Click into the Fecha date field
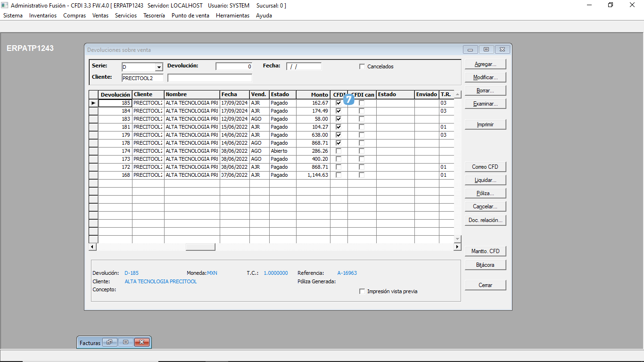Viewport: 644px width, 362px height. click(304, 66)
